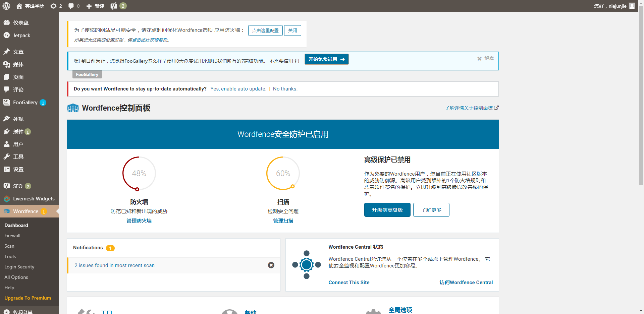Open the niejunjie user account menu

tap(614, 6)
